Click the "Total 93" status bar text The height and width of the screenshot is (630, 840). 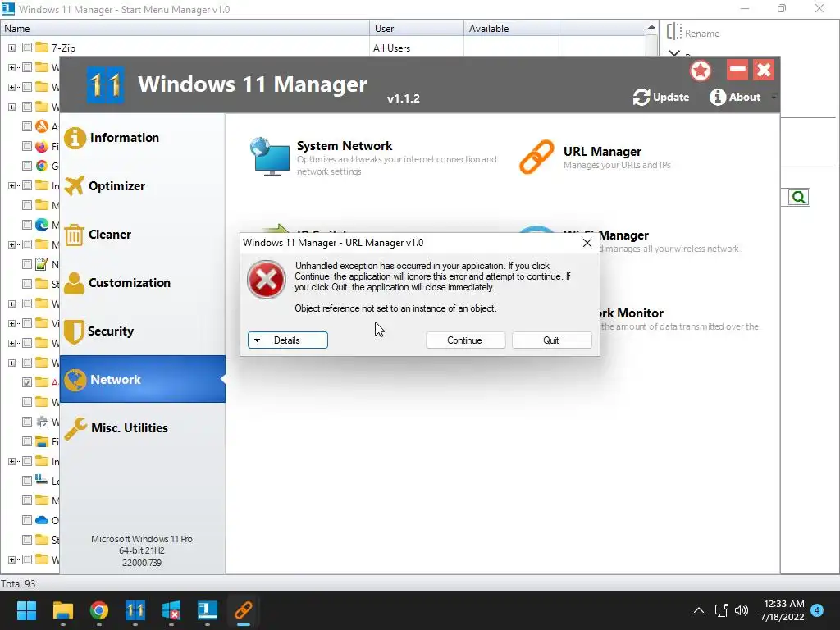click(18, 583)
